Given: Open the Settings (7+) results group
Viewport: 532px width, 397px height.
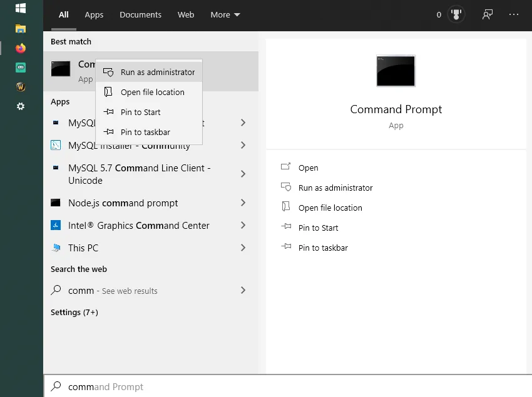Looking at the screenshot, I should pos(74,312).
